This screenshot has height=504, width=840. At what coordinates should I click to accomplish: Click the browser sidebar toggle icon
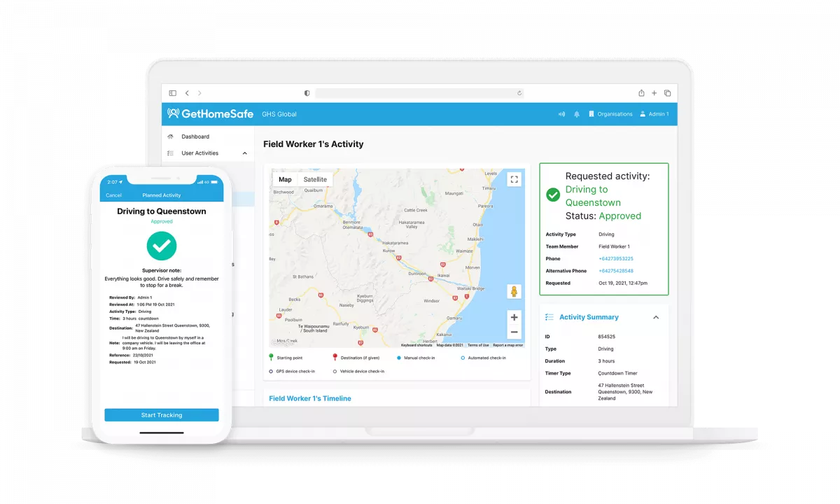coord(172,93)
